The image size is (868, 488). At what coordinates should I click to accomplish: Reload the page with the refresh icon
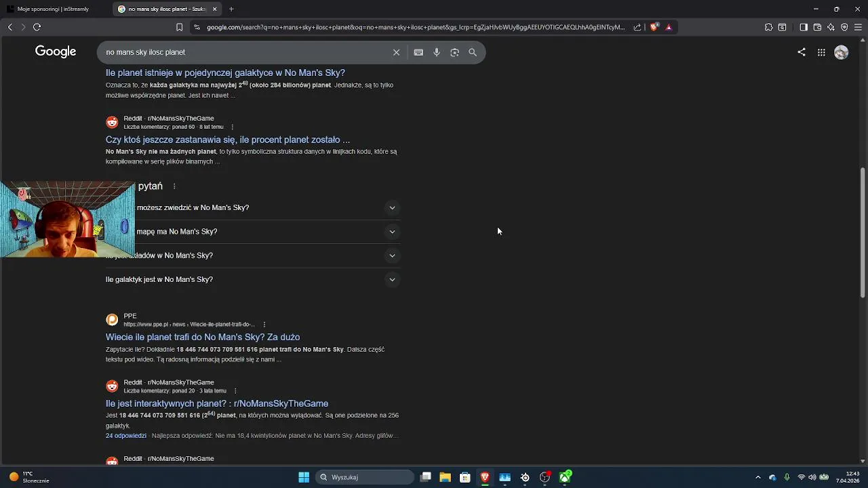point(37,27)
